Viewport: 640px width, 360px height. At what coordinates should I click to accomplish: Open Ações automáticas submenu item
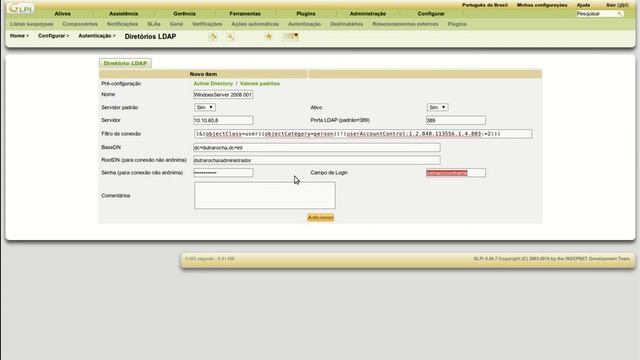tap(255, 24)
